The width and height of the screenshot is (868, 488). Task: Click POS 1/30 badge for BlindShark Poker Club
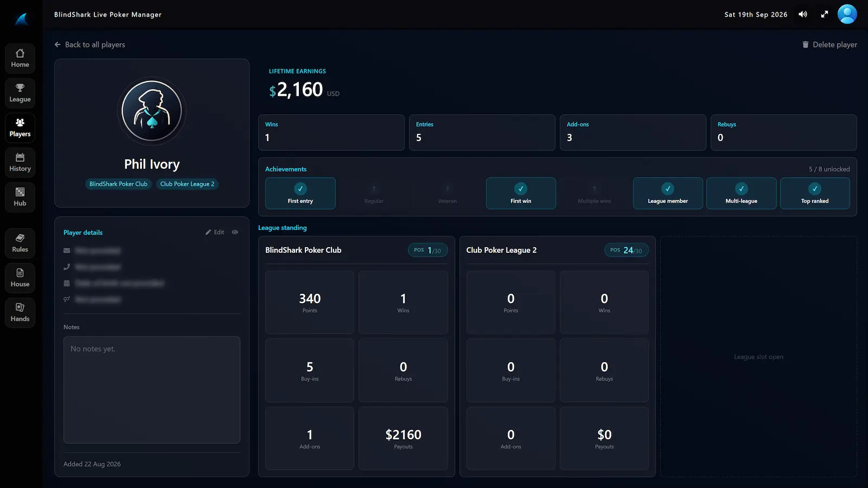pos(427,250)
